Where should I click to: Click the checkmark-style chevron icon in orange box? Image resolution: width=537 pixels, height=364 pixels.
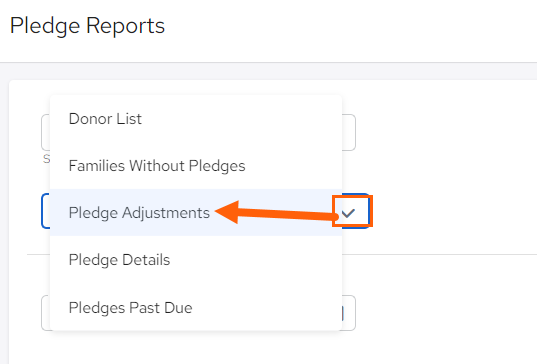point(348,213)
